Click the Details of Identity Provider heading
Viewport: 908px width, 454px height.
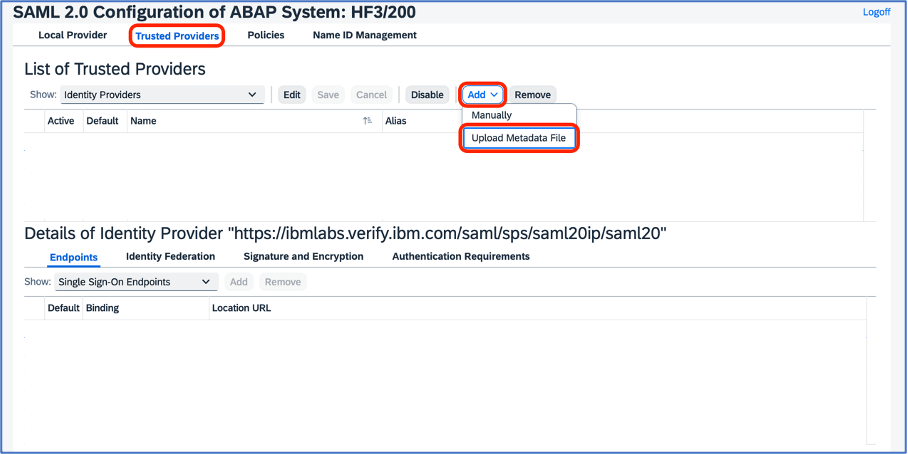point(346,234)
